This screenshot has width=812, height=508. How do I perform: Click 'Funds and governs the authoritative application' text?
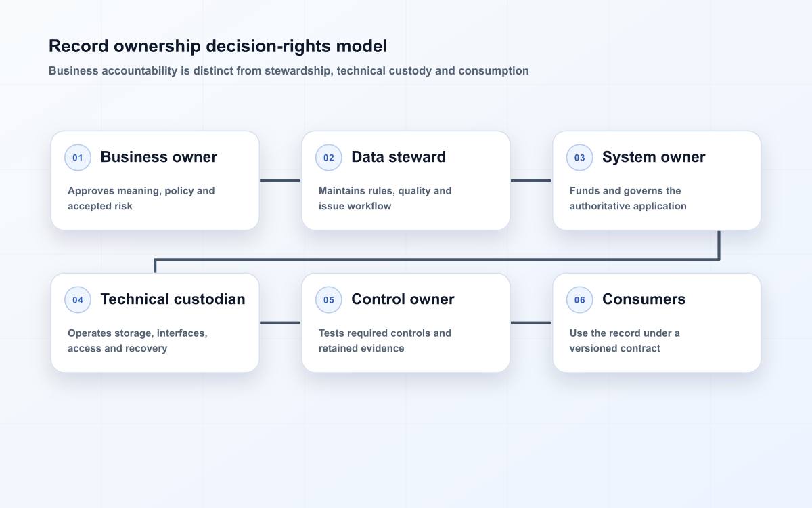coord(628,198)
